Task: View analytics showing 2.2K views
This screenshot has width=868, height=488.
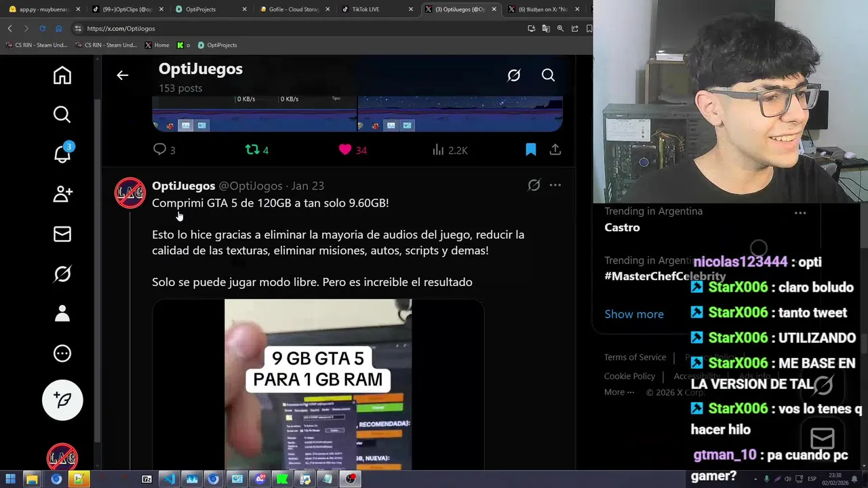Action: point(450,150)
